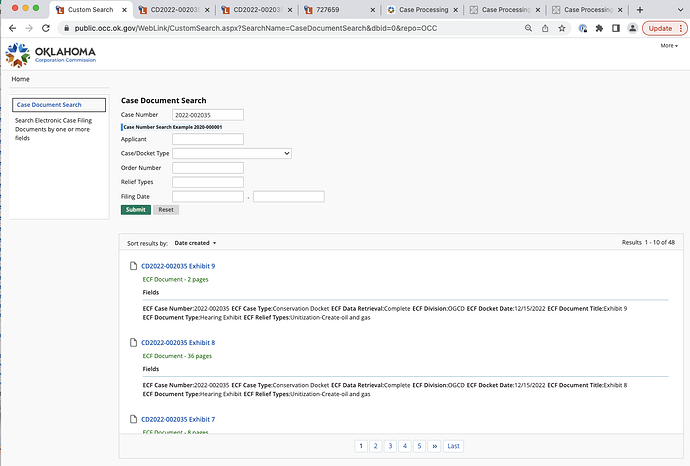This screenshot has height=466, width=690.
Task: Open the CD2022-002035 Exhibit 9 link
Action: click(x=178, y=266)
